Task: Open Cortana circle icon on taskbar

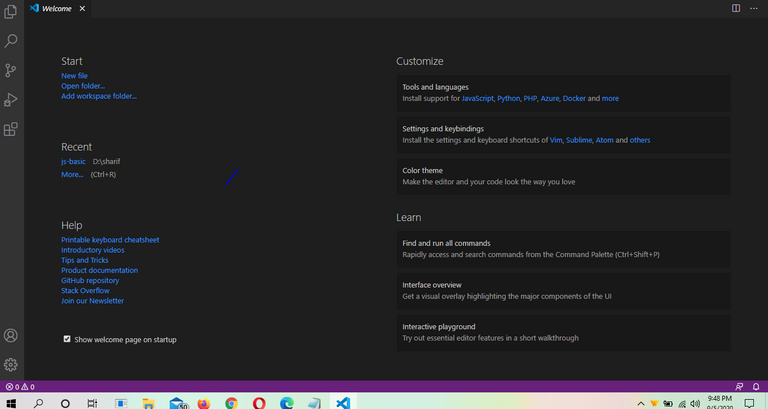Action: (65, 403)
